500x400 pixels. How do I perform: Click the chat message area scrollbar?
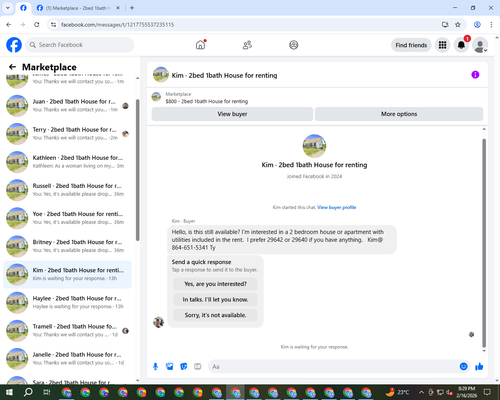pyautogui.click(x=484, y=243)
